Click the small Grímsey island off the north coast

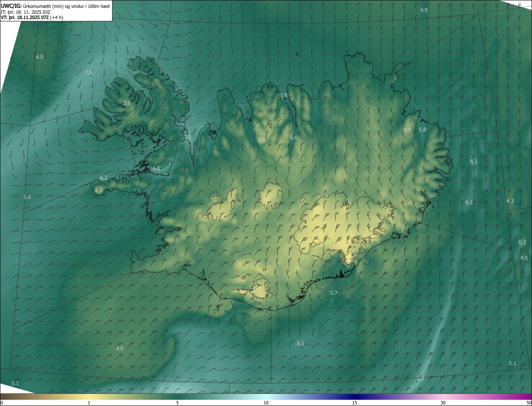pos(297,53)
